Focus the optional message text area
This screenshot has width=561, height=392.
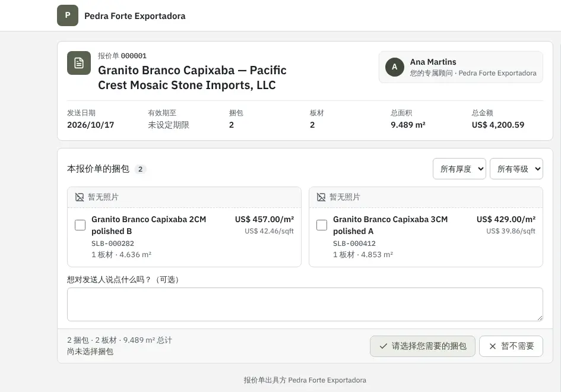click(x=305, y=304)
